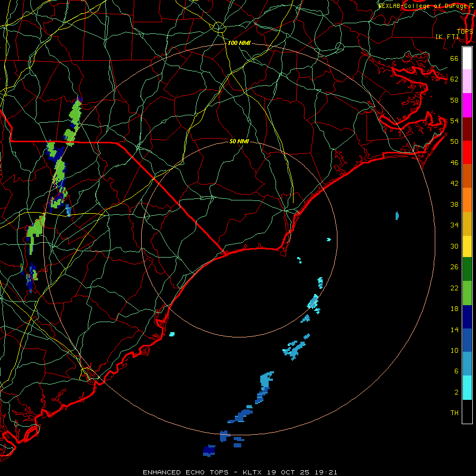Click the "KLTX" radar site identifier
The image size is (476, 476).
253,472
